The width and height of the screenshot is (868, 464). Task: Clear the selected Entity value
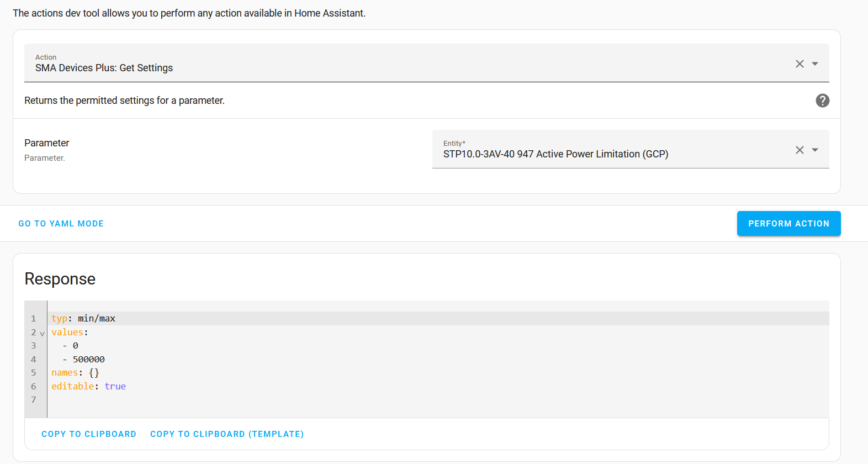tap(799, 150)
